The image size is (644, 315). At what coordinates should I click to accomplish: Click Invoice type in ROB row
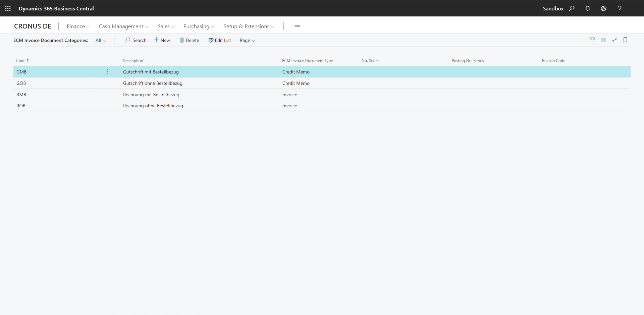tap(290, 106)
